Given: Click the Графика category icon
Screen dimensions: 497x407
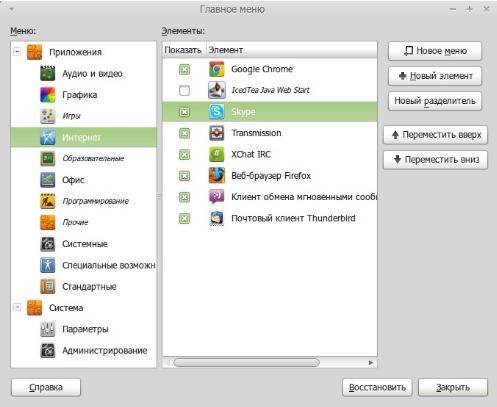Looking at the screenshot, I should 48,95.
